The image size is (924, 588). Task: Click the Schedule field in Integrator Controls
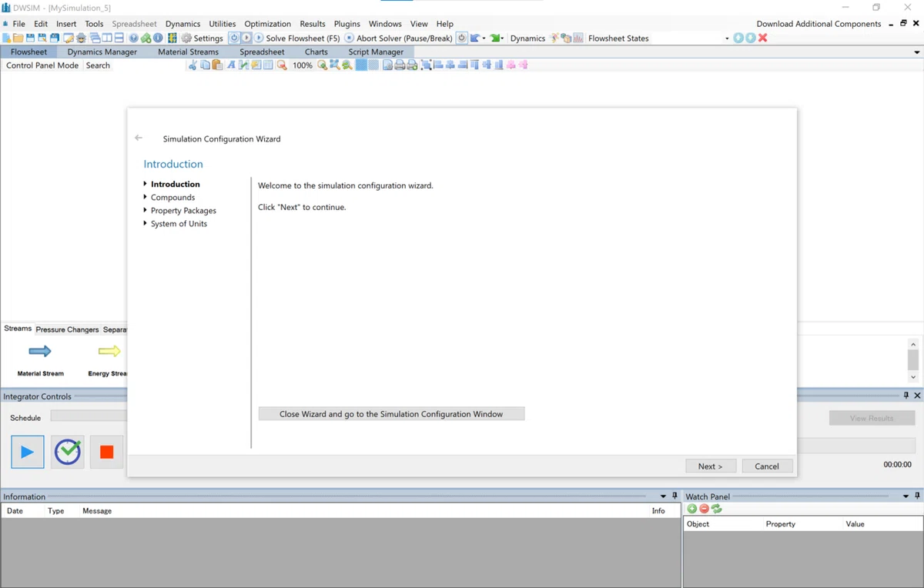click(89, 416)
